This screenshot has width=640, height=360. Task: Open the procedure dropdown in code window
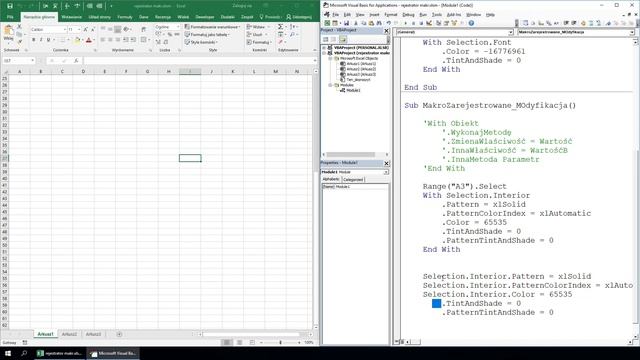(632, 32)
